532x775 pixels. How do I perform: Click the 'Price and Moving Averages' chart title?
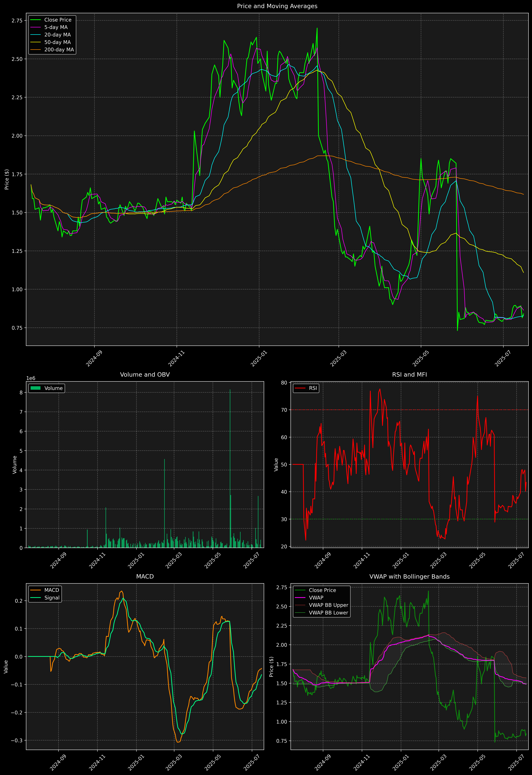click(x=277, y=6)
